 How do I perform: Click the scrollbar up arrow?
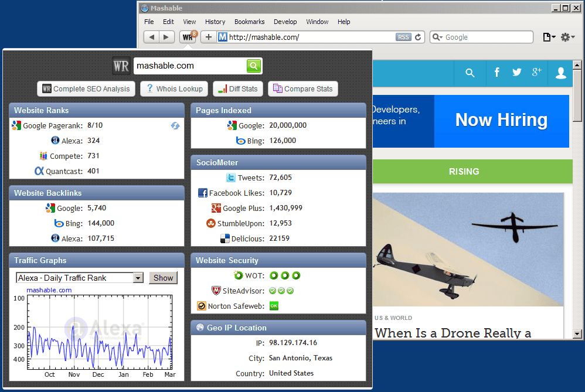(577, 65)
